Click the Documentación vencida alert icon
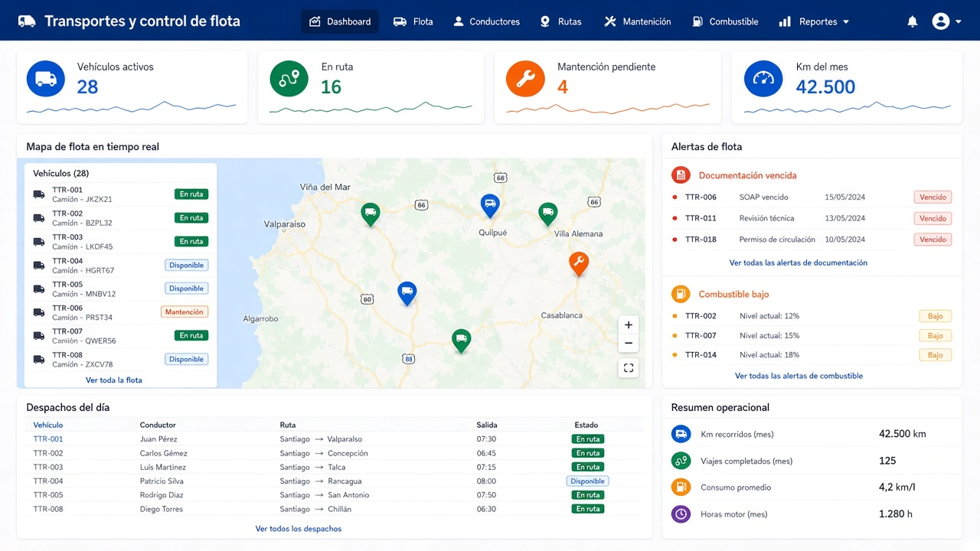980x551 pixels. (x=681, y=175)
